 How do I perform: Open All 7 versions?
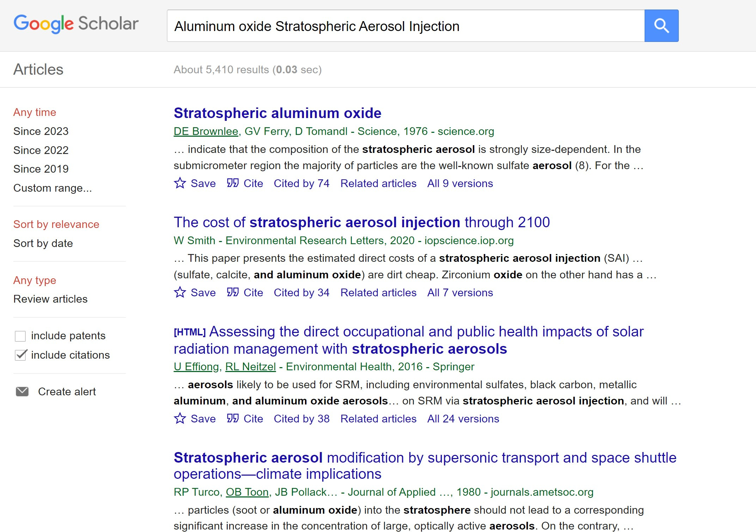click(460, 292)
